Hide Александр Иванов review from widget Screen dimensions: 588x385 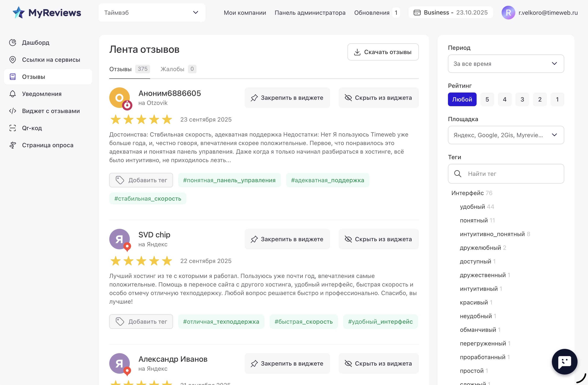click(x=378, y=363)
